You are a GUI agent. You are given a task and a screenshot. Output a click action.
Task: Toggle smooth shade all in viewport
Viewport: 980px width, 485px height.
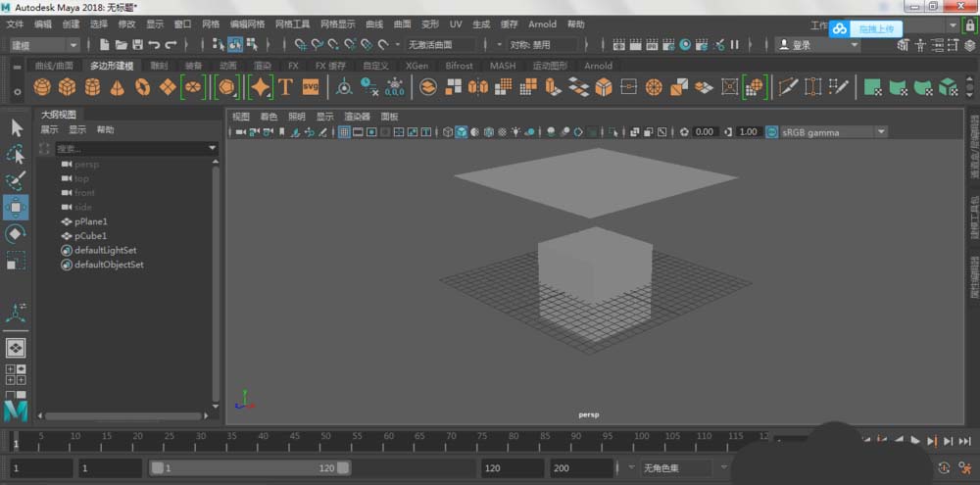[462, 131]
